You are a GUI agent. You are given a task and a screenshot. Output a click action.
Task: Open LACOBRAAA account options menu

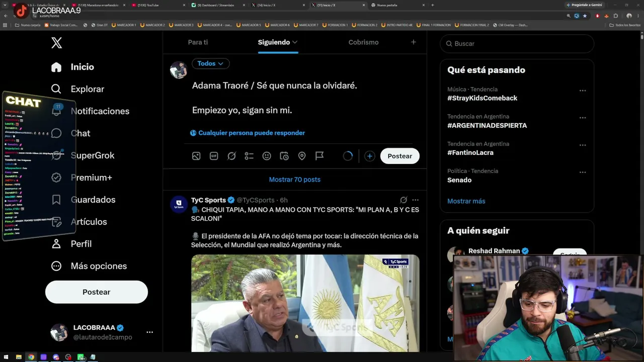click(149, 332)
